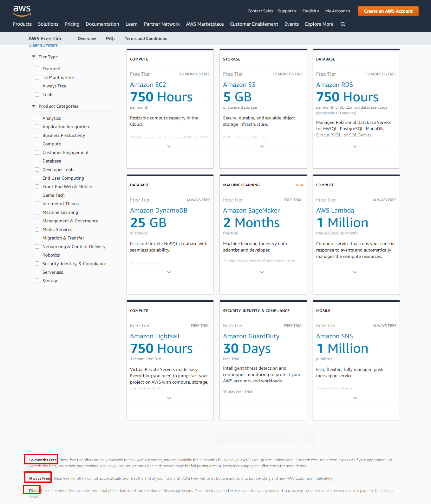
Task: Tick the Featured checkbox
Action: (37, 69)
